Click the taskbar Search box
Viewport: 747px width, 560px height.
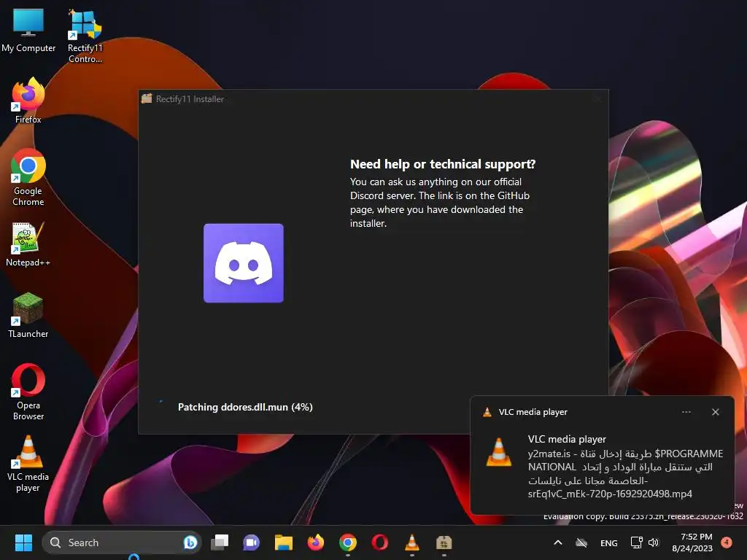pos(122,542)
